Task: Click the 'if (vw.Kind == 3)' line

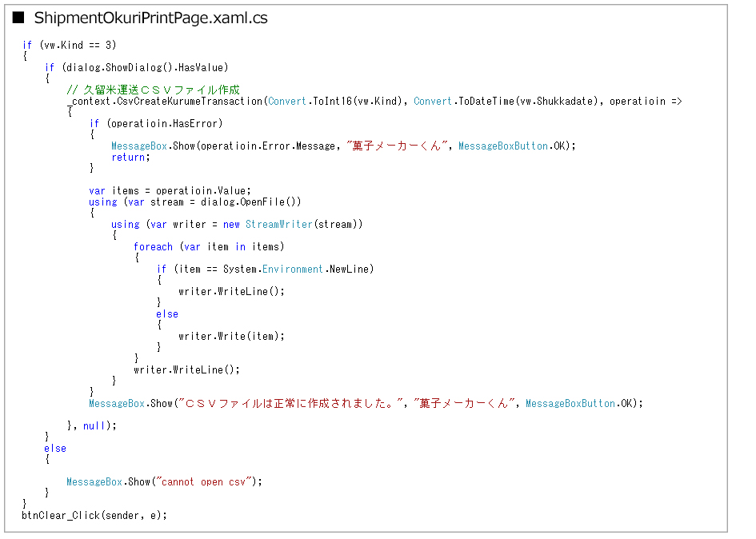Action: click(x=70, y=46)
